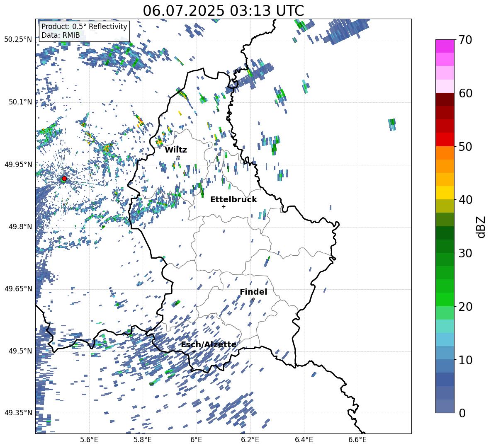Screen dimensions: 491x448
Task: Click the 6.6°E longitude label
Action: point(357,440)
